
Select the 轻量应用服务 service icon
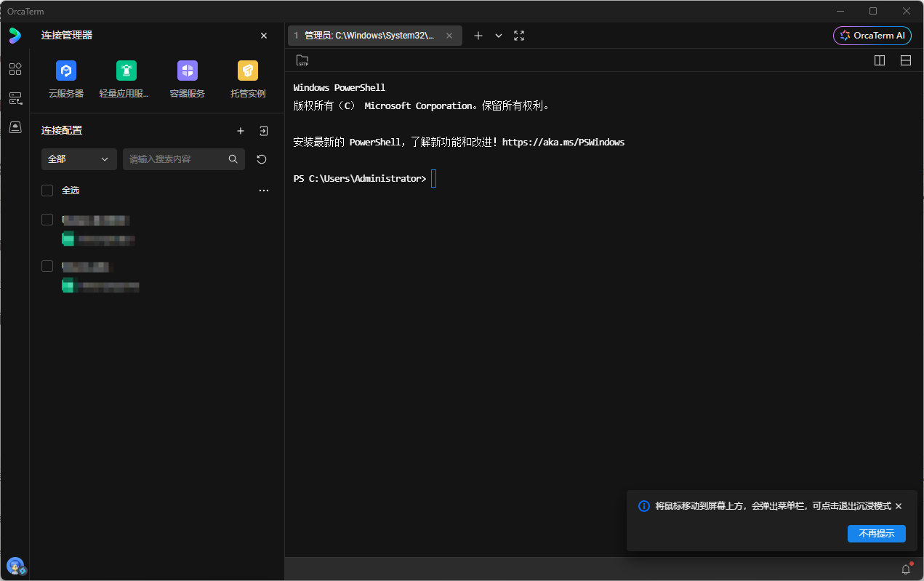tap(126, 71)
